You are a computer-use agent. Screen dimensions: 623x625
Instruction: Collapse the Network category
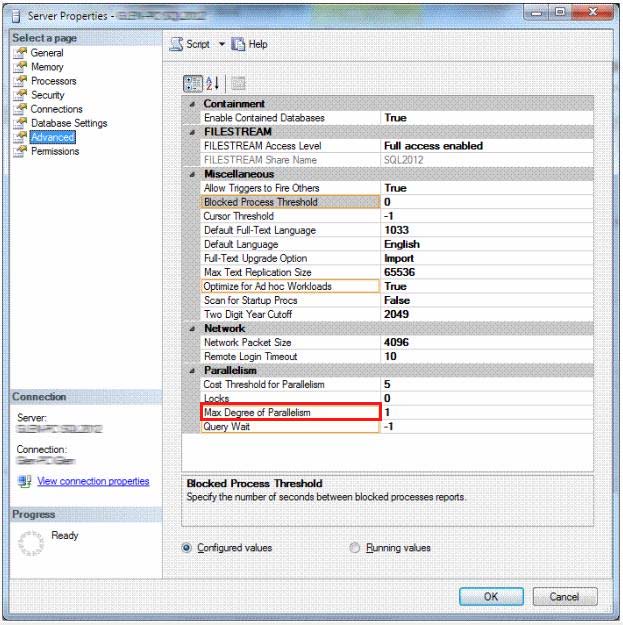click(x=192, y=329)
